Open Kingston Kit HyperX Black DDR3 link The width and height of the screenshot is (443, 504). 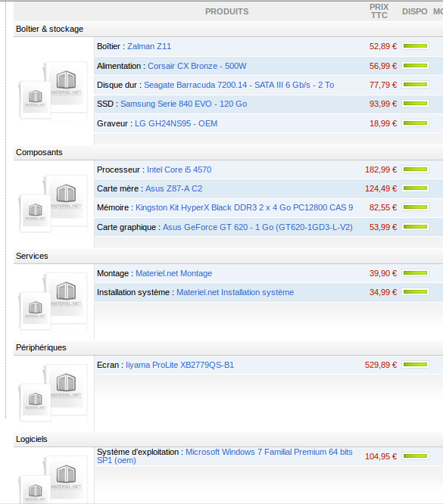pyautogui.click(x=244, y=207)
